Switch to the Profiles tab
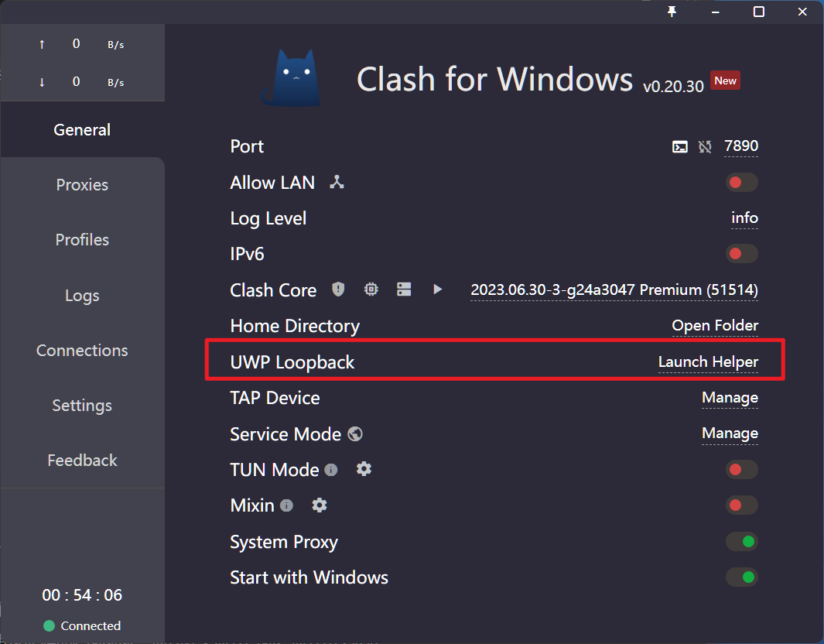 (x=82, y=240)
